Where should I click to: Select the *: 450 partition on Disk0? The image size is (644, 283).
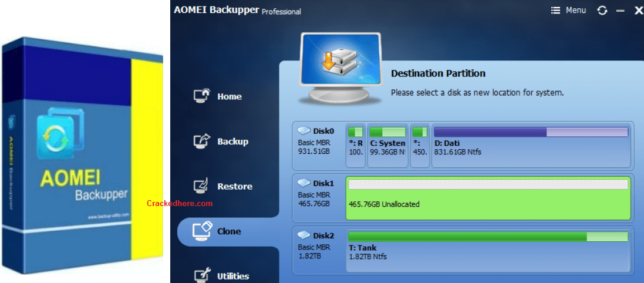pos(420,146)
